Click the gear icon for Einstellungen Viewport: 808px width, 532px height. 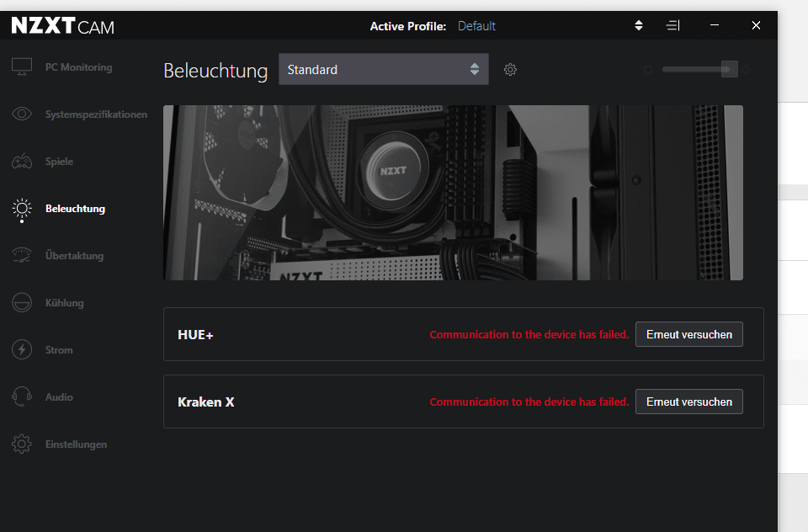pos(22,444)
